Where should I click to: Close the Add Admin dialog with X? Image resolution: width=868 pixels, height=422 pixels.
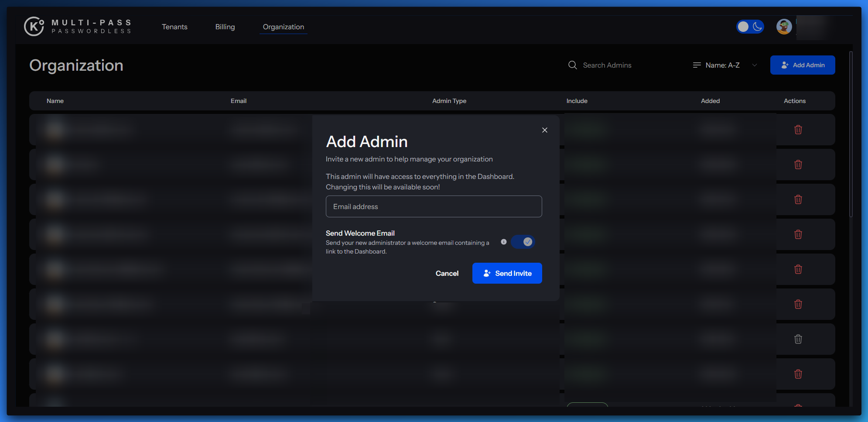point(545,130)
